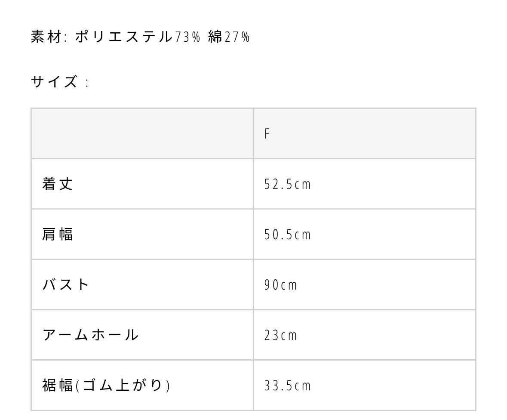Select the 90cm bust value

pos(280,285)
